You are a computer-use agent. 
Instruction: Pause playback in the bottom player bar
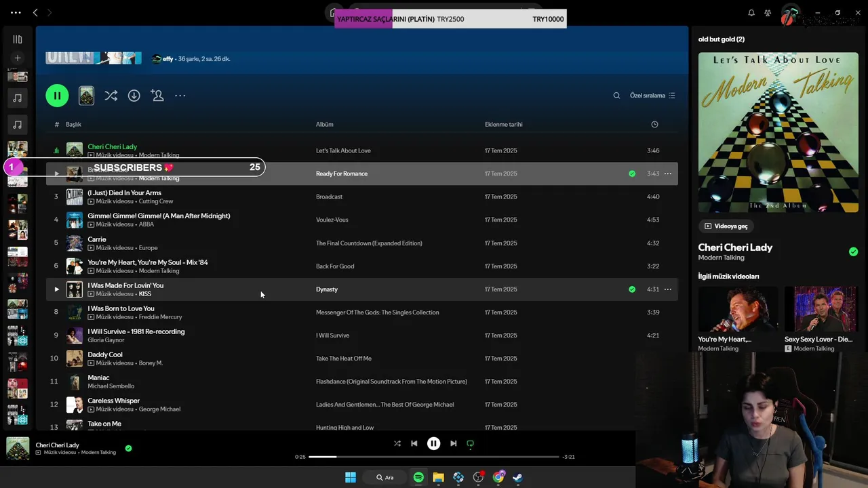(433, 444)
